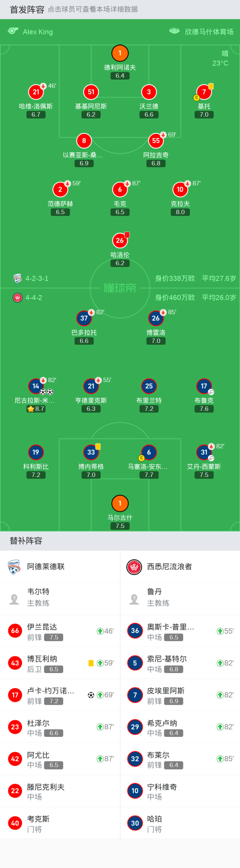Click the 4-2-3-1 formation label
This screenshot has width=240, height=868.
pos(37,279)
